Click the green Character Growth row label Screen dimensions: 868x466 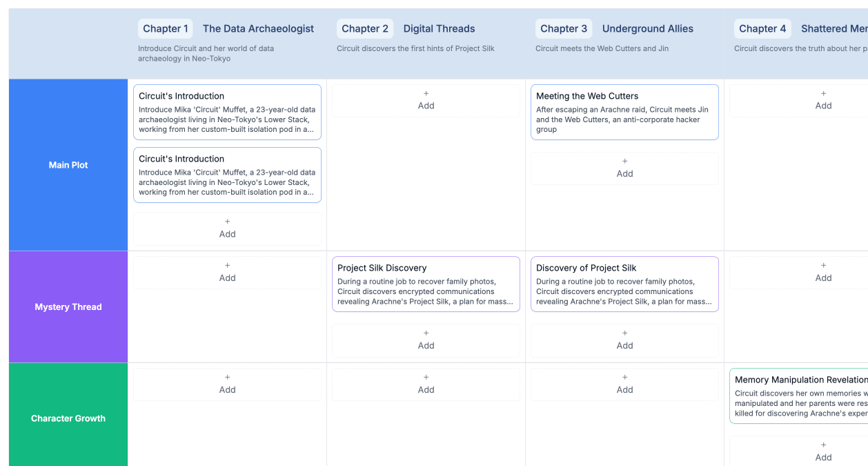(x=68, y=418)
